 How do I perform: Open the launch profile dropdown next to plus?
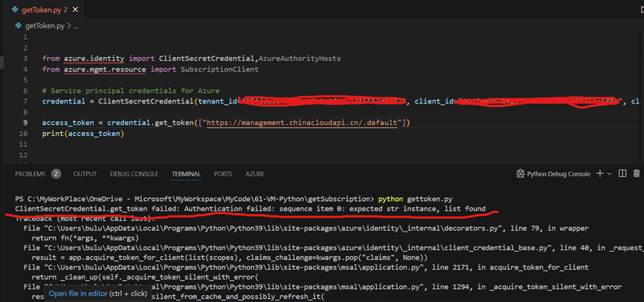pos(610,174)
